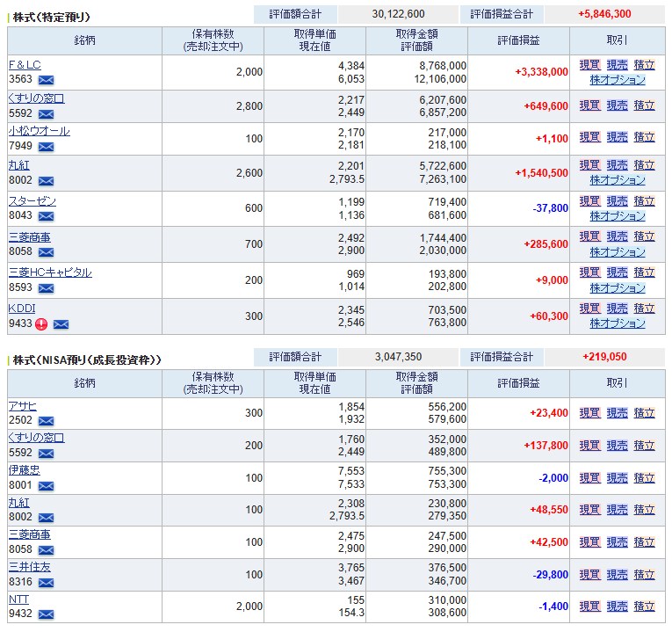Image resolution: width=672 pixels, height=632 pixels.
Task: Click the 株式(NISA預り(成長投資枠)) section heading
Action: tap(87, 360)
